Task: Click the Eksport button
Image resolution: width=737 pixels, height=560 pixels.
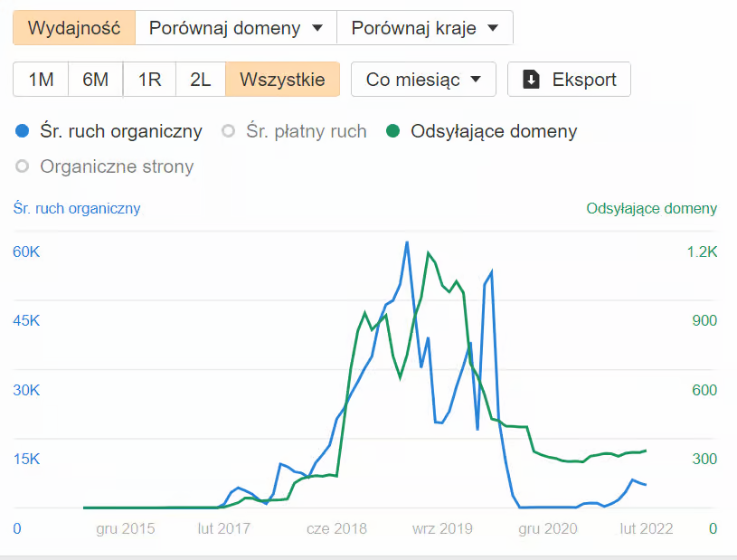Action: [x=570, y=79]
